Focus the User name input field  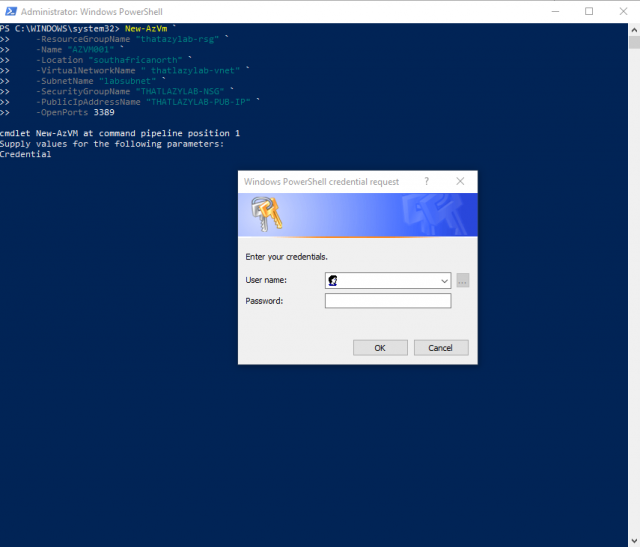click(x=388, y=281)
